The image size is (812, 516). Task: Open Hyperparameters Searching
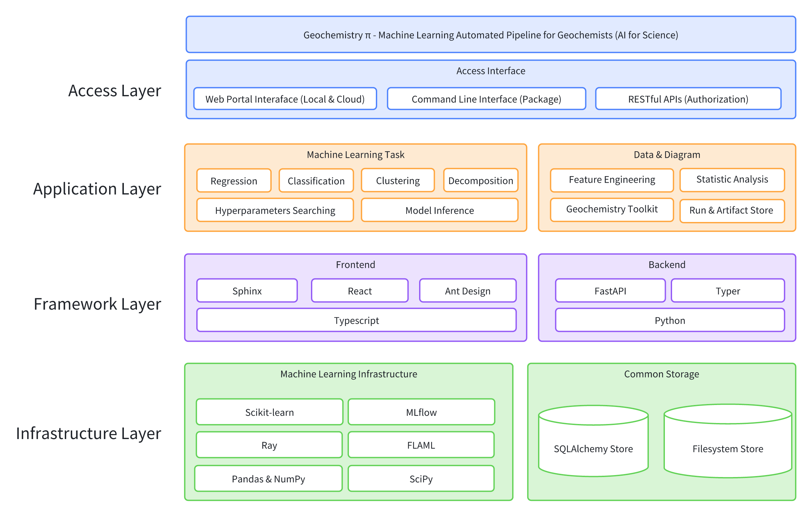click(275, 210)
